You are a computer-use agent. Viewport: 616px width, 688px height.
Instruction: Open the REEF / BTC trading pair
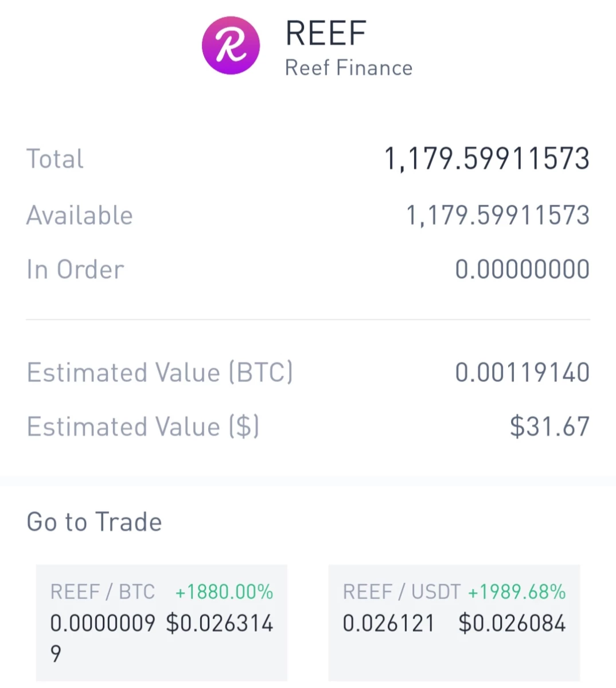pyautogui.click(x=161, y=623)
